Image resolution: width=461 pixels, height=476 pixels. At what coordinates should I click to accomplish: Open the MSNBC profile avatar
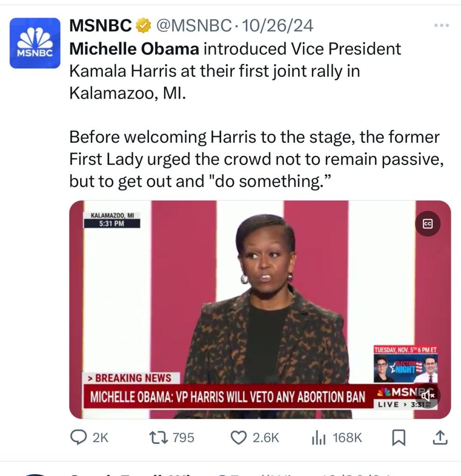point(35,43)
